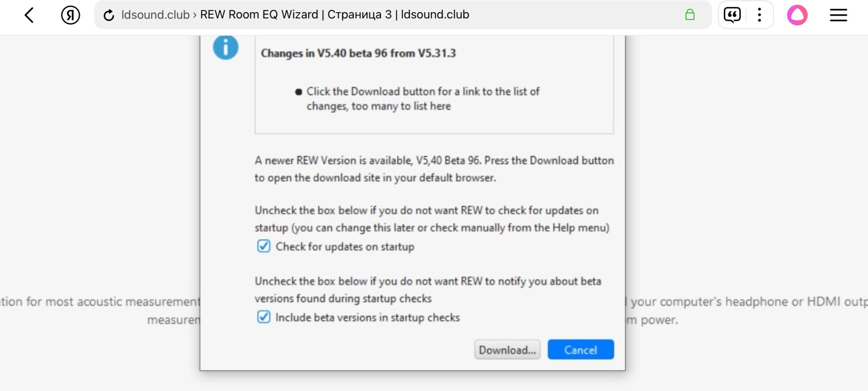868x391 pixels.
Task: Open the quote bubble reviews icon
Action: 732,15
